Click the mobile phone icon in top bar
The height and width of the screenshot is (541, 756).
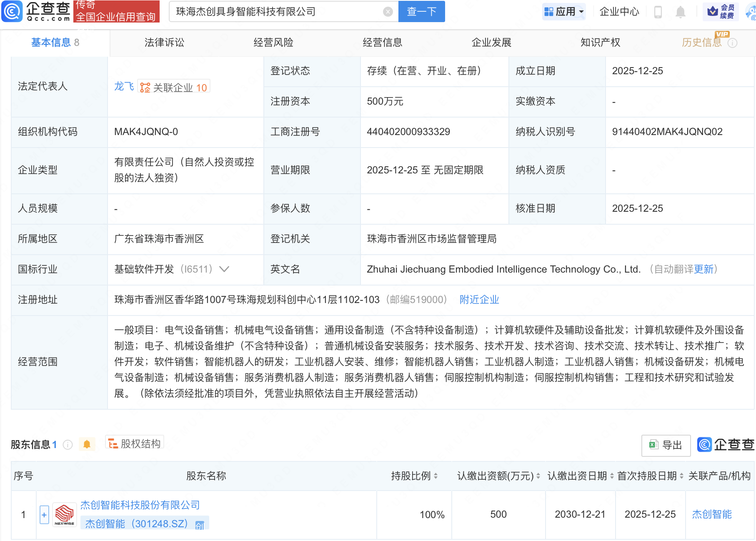658,12
